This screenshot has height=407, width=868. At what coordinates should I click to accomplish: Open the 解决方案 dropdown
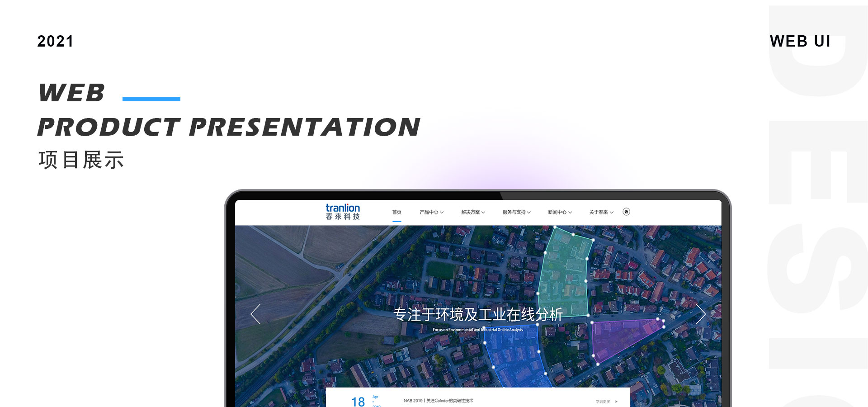pos(473,212)
